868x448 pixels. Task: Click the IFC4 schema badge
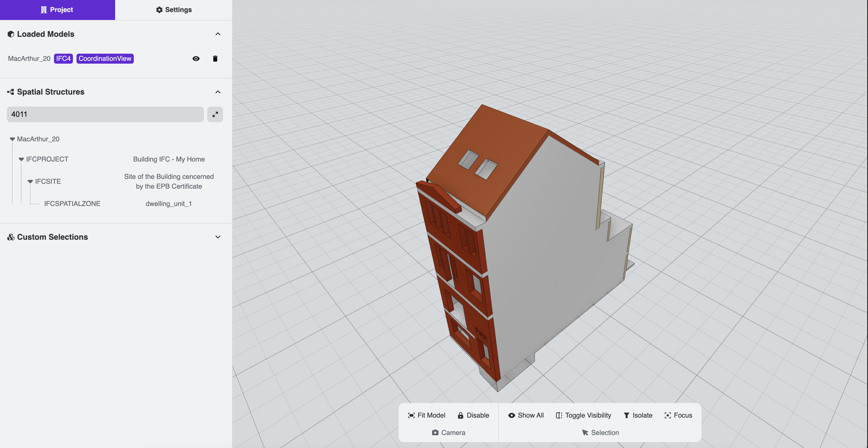click(63, 59)
